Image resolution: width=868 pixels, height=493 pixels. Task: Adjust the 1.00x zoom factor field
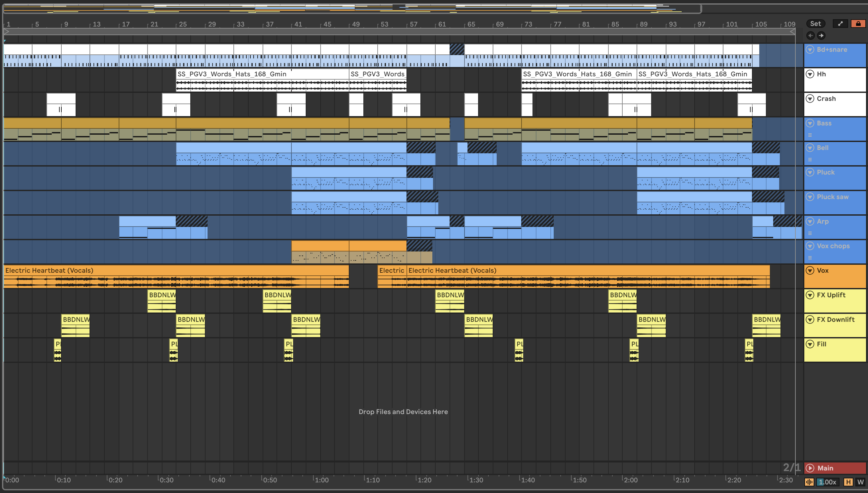[x=828, y=482]
